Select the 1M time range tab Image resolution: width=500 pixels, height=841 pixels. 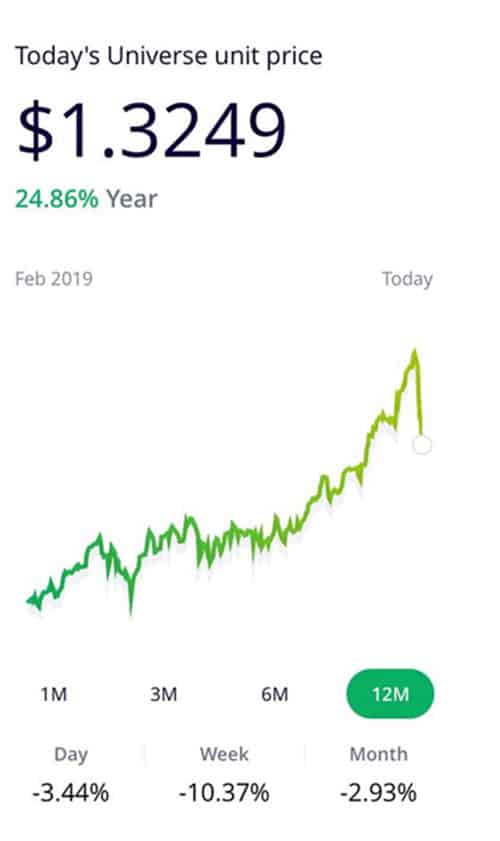tap(54, 694)
